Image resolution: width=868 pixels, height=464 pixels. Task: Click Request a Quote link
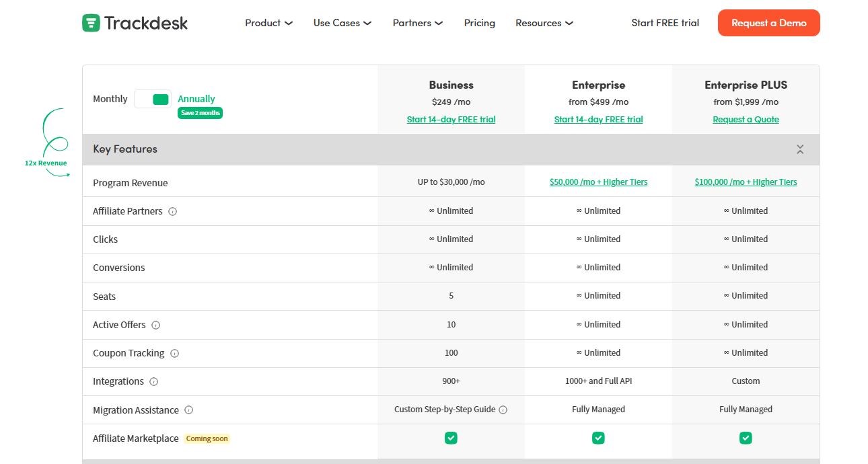coord(746,120)
